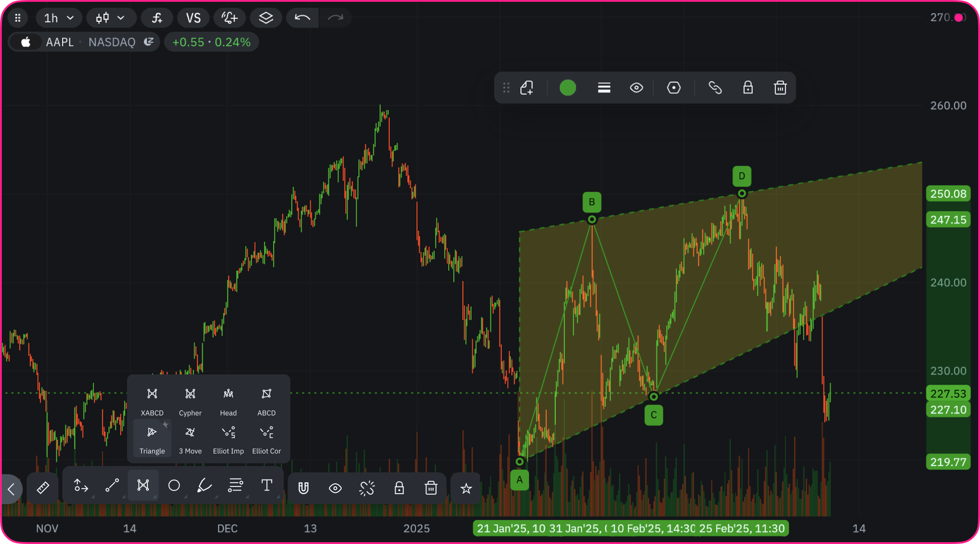
Task: Select the 3 Move pattern tool
Action: (x=190, y=438)
